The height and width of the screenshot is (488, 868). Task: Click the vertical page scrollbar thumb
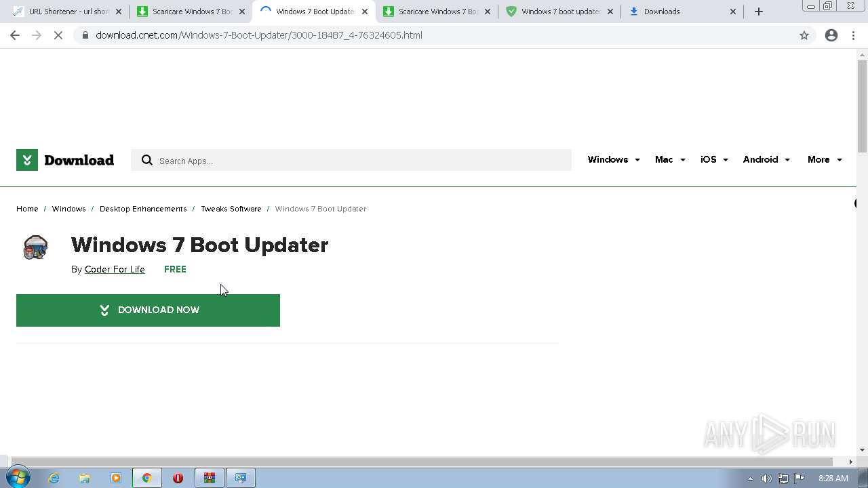(862, 106)
